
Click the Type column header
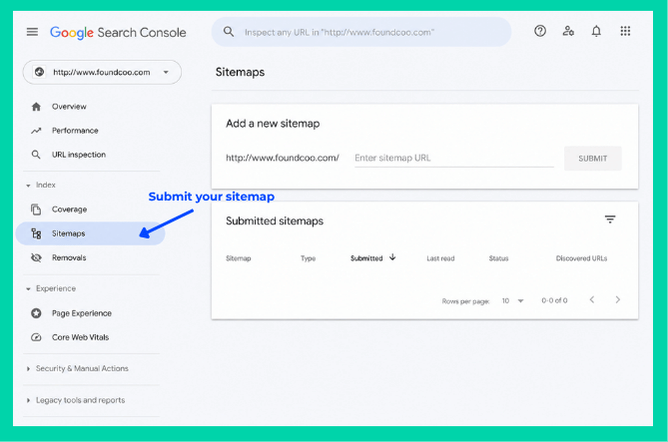(x=308, y=258)
